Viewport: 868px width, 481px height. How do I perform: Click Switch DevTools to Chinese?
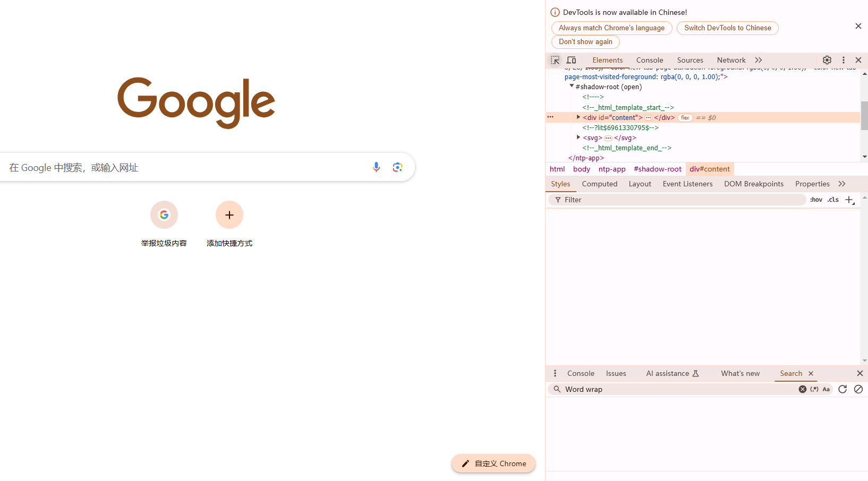[728, 28]
